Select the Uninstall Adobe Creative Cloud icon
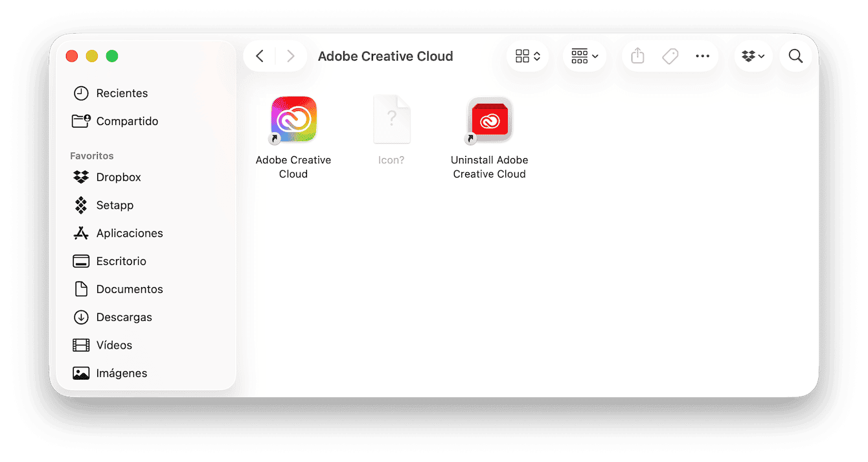 [490, 119]
